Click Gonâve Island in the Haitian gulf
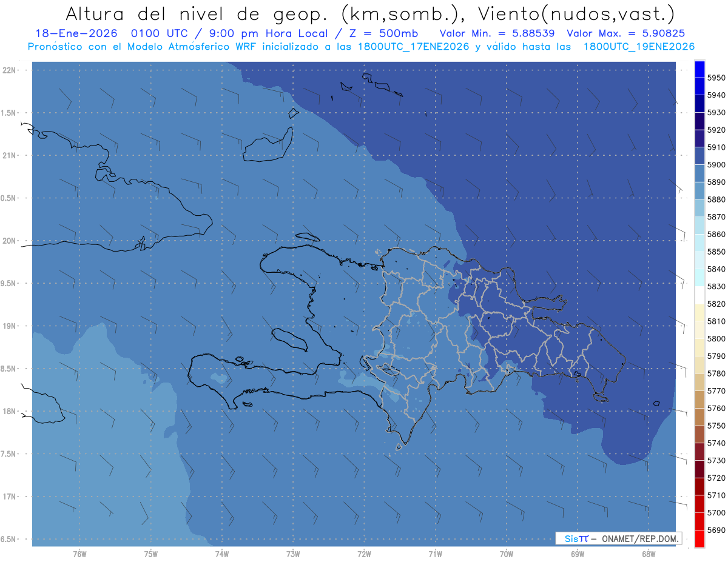The image size is (728, 562). 290,340
